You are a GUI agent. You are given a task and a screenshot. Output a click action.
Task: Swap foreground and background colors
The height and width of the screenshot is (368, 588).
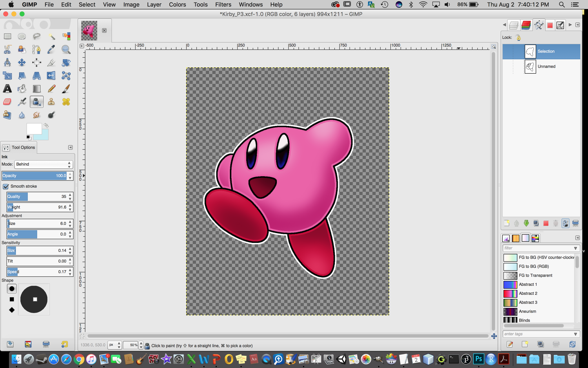[46, 126]
